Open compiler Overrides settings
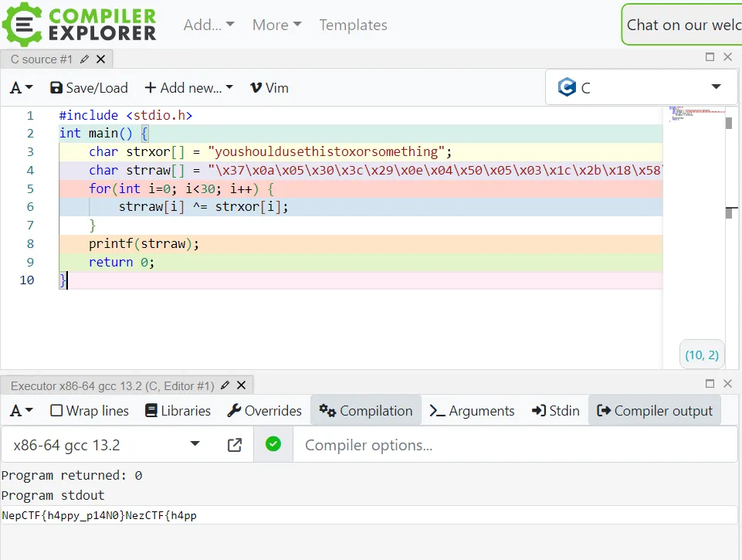 [x=264, y=411]
